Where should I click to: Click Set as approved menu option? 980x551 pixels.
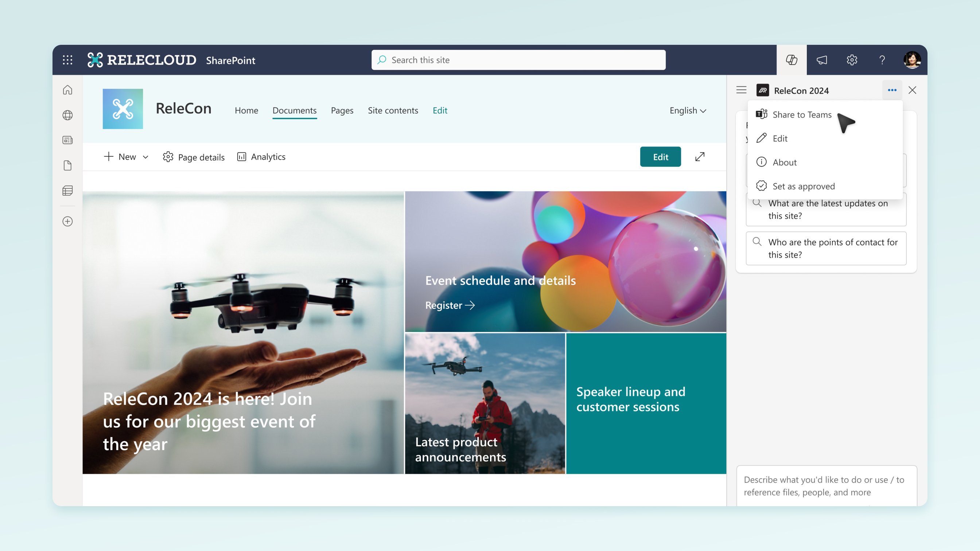(x=804, y=185)
